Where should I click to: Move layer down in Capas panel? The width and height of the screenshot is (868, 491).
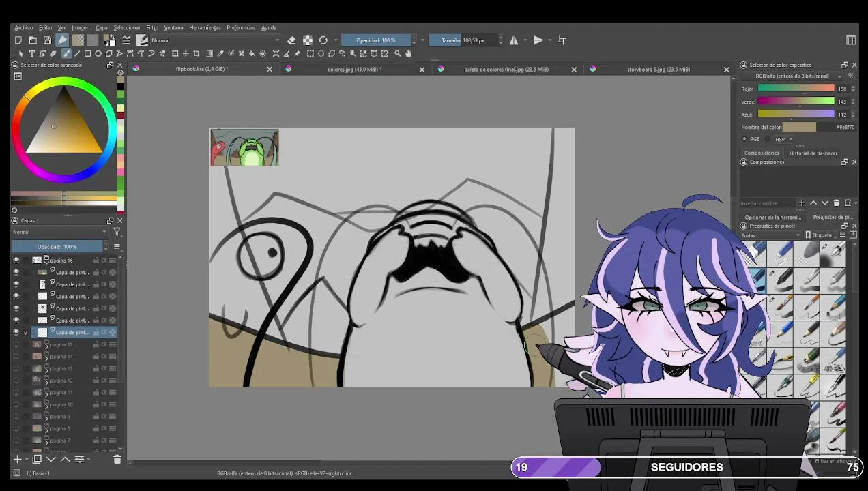[50, 460]
